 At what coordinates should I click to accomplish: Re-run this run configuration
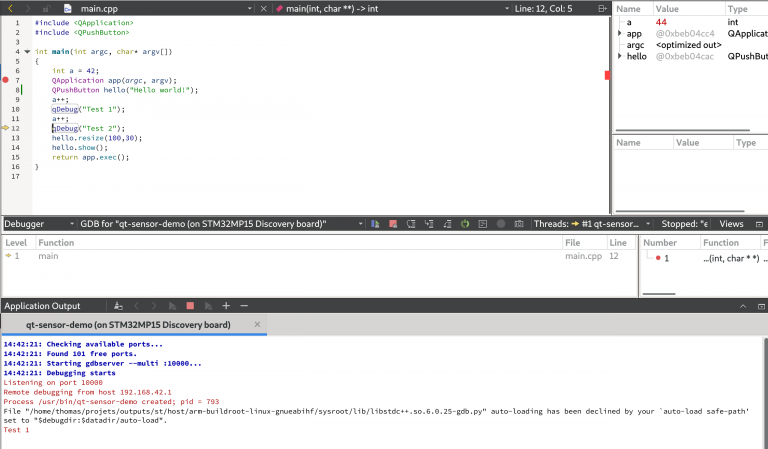click(x=172, y=306)
